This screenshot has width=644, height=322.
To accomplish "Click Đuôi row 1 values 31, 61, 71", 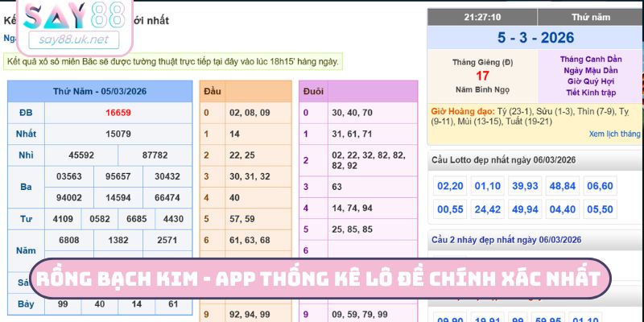I will coord(352,134).
